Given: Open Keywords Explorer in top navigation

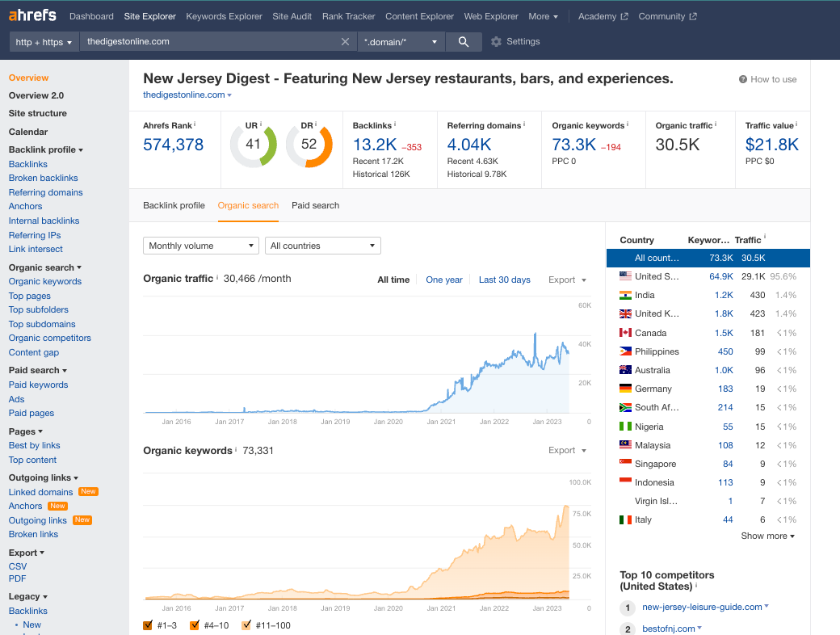Looking at the screenshot, I should (x=224, y=17).
